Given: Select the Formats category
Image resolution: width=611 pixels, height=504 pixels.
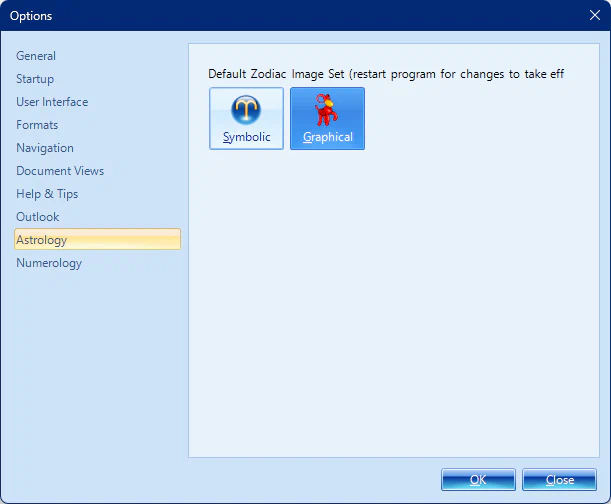Looking at the screenshot, I should tap(37, 125).
